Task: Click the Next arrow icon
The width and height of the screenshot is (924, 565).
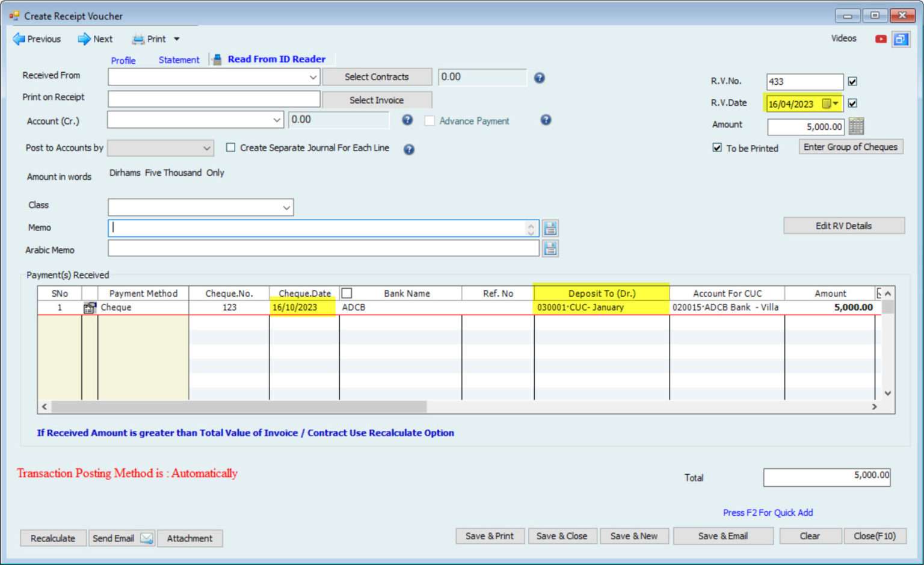Action: point(84,39)
